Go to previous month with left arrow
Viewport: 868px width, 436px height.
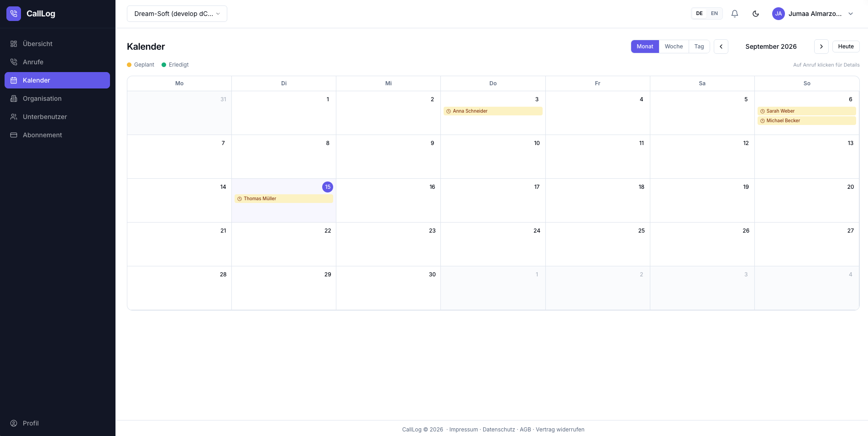[721, 47]
